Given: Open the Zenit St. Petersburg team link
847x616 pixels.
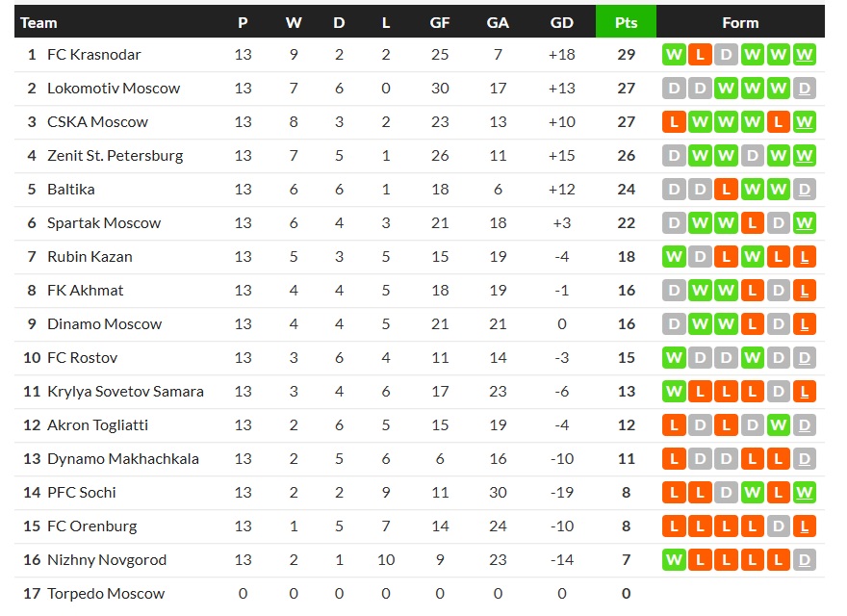Looking at the screenshot, I should [x=115, y=156].
